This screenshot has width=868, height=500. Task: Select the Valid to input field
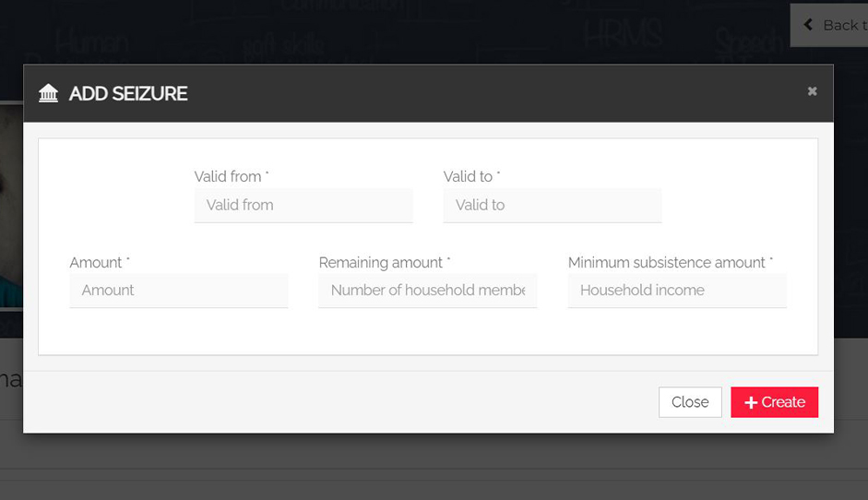[x=553, y=205]
